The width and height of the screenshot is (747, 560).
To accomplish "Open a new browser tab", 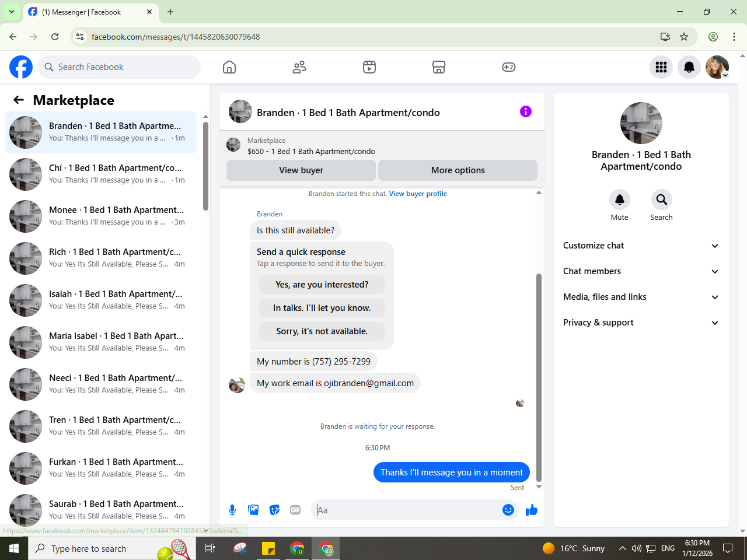I will [170, 12].
